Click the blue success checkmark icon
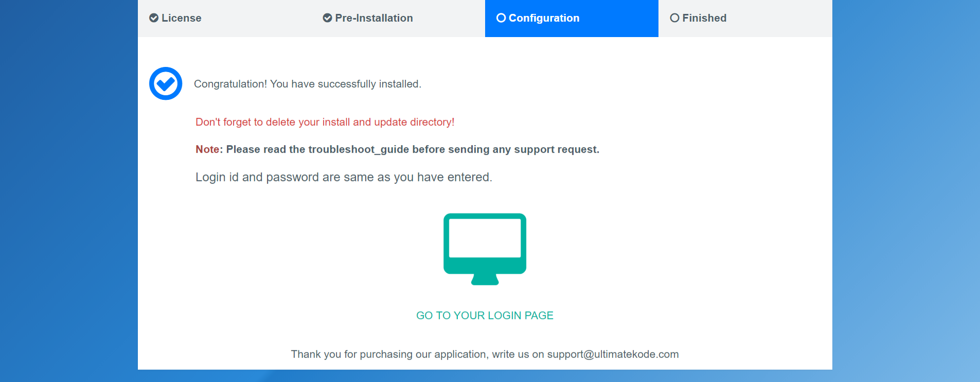980x382 pixels. [x=166, y=83]
